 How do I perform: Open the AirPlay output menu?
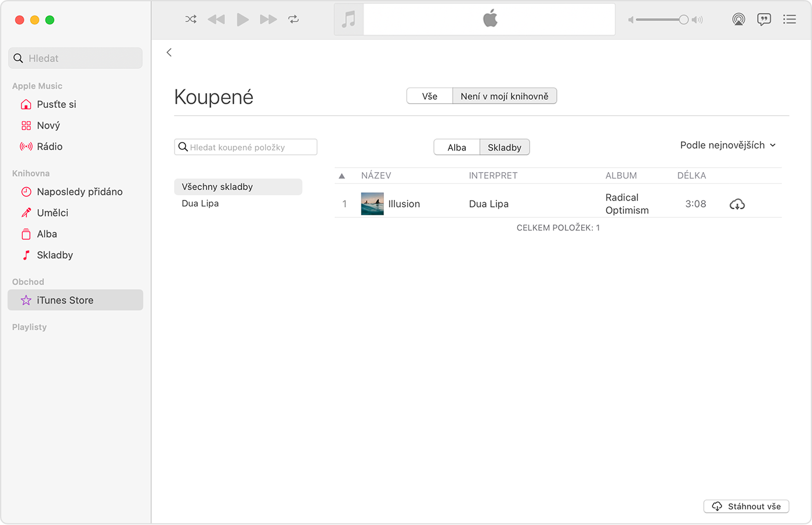point(738,19)
